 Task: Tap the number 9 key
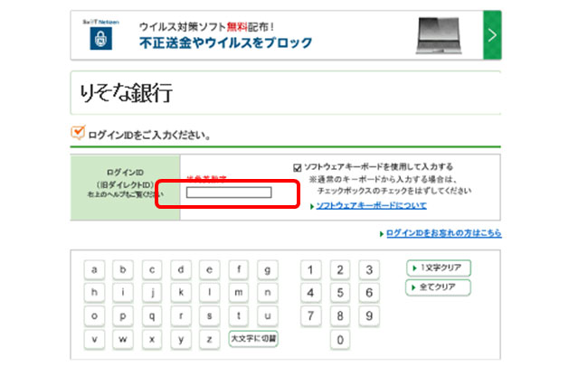(369, 316)
